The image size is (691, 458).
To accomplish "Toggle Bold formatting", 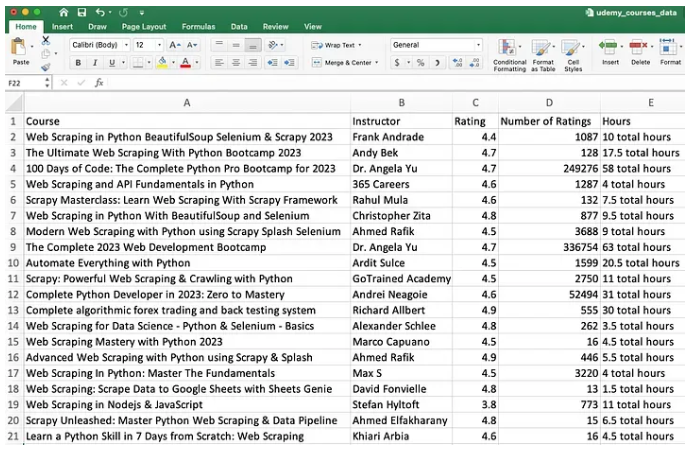I will click(77, 62).
